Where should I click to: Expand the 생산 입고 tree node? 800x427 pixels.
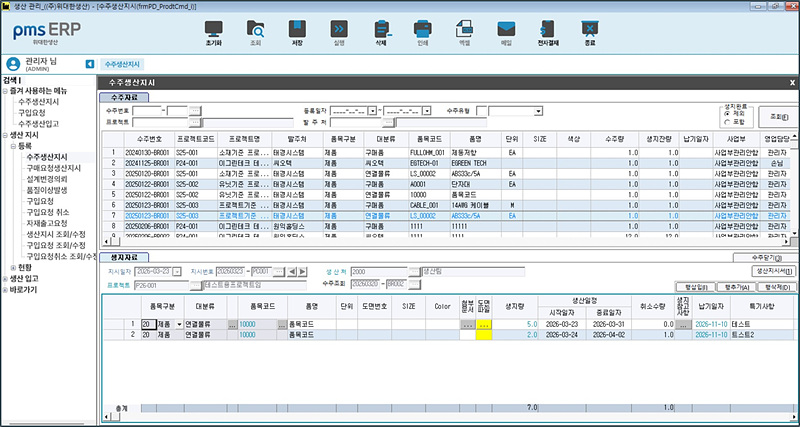[x=6, y=278]
